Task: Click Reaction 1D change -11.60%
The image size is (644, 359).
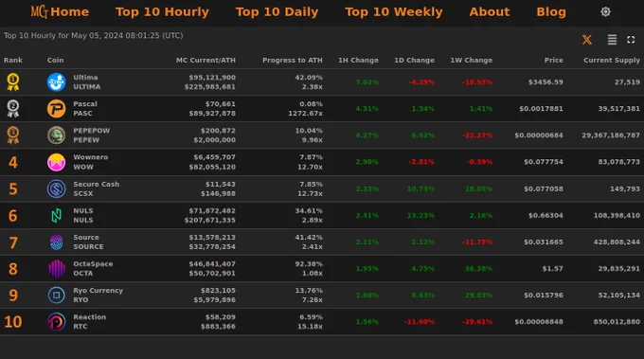Action: coord(419,322)
